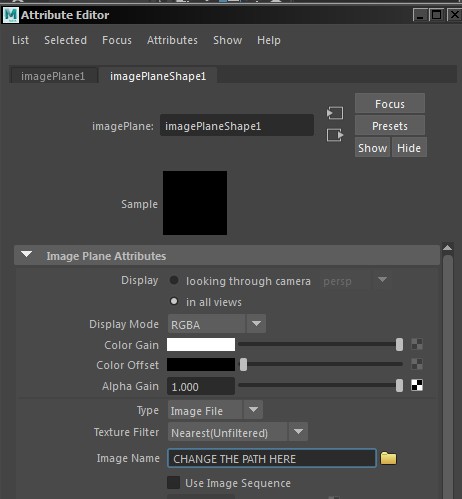The width and height of the screenshot is (462, 499).
Task: Switch to the imagePlaneShape1 tab
Action: [x=158, y=76]
